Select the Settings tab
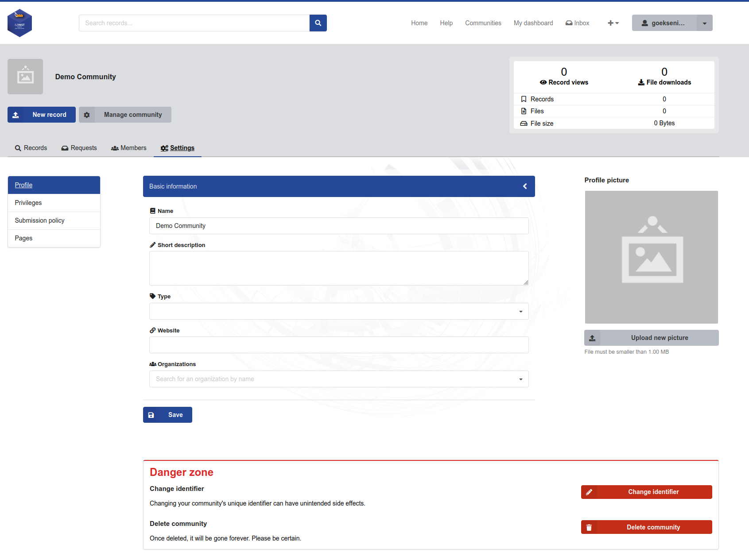This screenshot has height=560, width=749. point(178,148)
